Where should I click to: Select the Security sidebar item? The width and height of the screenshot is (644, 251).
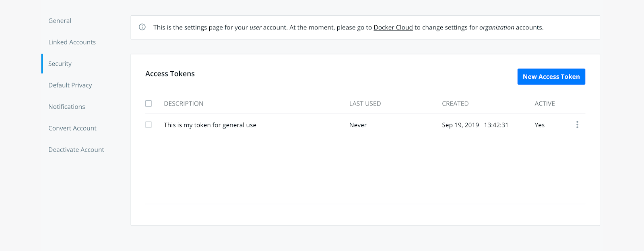click(60, 64)
